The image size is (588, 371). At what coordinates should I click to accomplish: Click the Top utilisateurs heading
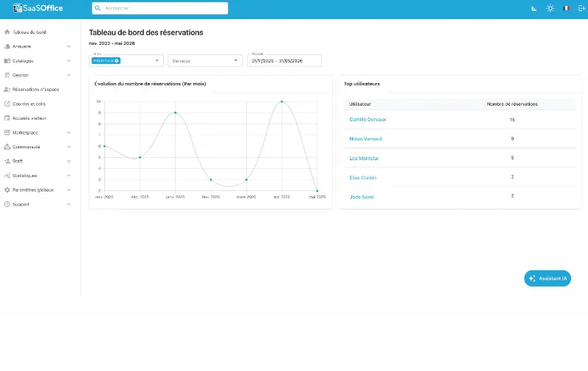coord(362,84)
